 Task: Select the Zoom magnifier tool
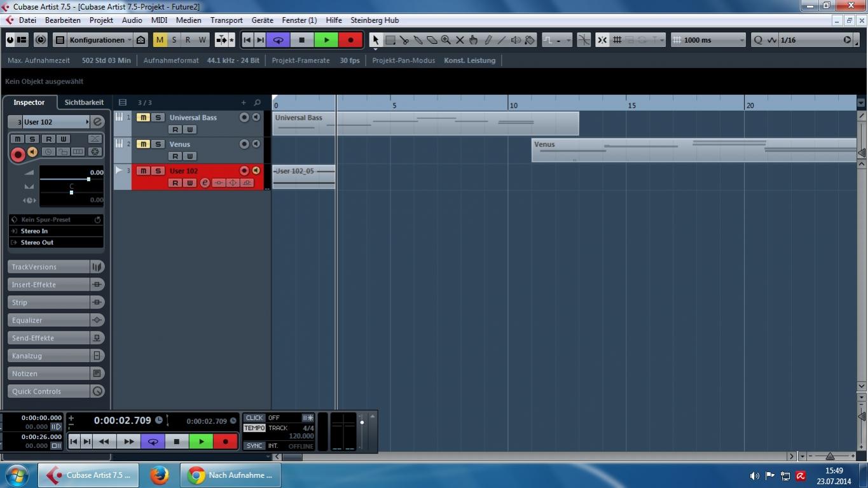pyautogui.click(x=446, y=40)
